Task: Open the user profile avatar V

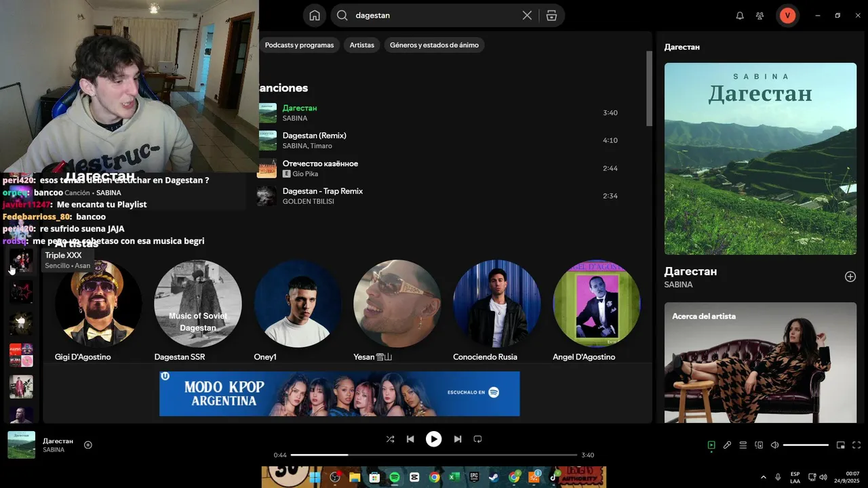Action: 787,16
